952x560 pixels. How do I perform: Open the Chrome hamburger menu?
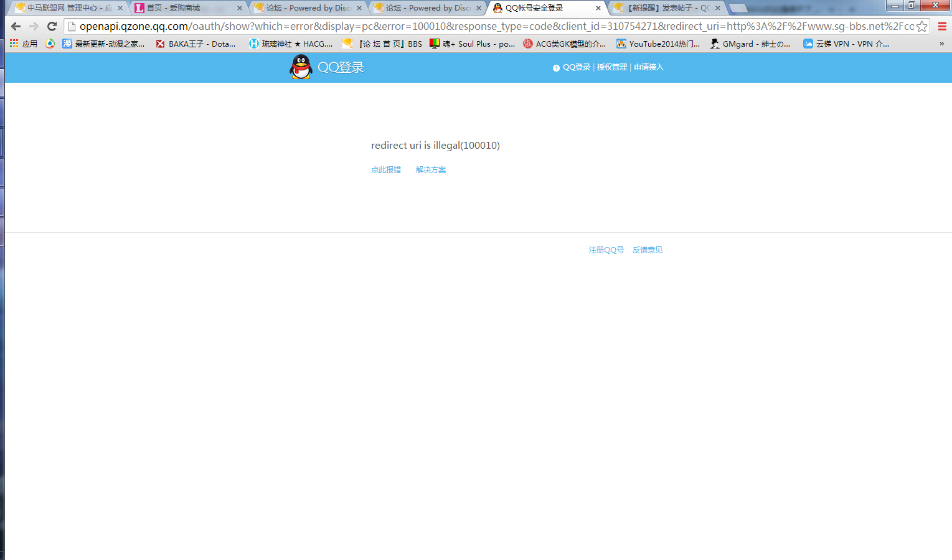(x=942, y=27)
